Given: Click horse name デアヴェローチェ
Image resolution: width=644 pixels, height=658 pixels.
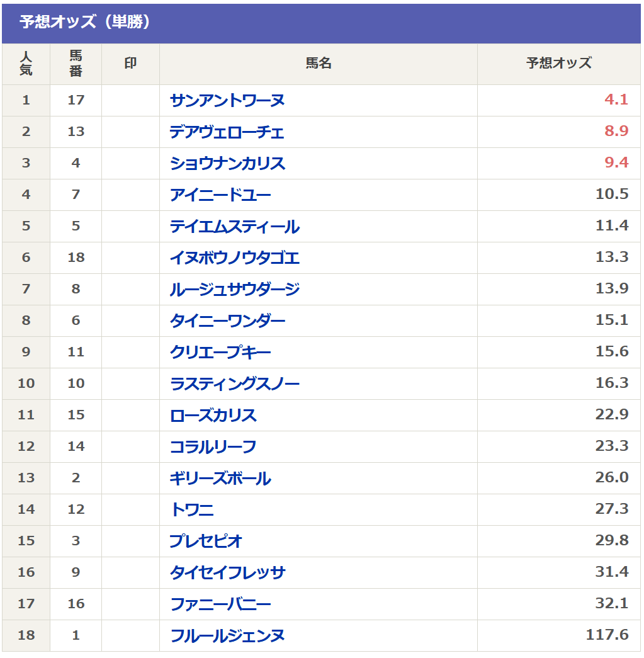Looking at the screenshot, I should (x=227, y=132).
